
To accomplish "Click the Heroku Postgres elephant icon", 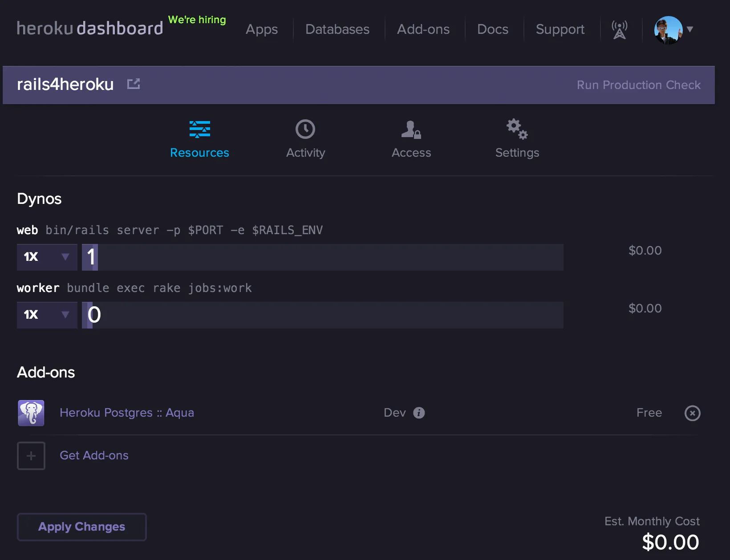I will (31, 413).
